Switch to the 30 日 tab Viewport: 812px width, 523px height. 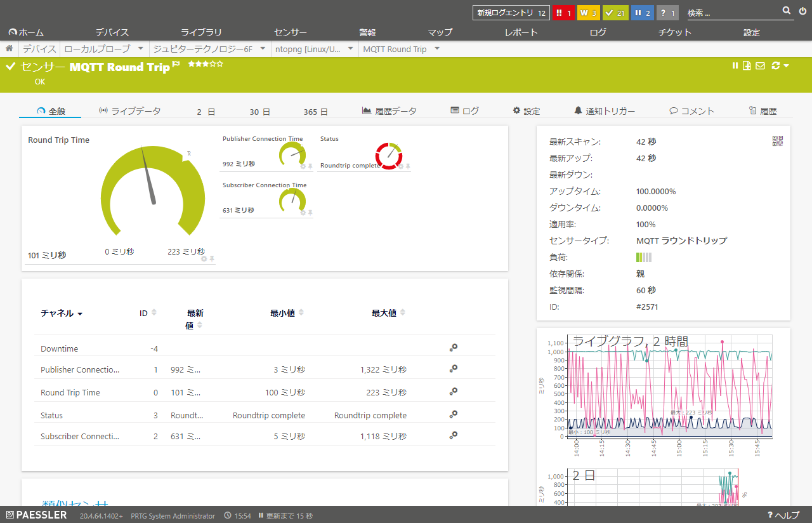point(259,112)
